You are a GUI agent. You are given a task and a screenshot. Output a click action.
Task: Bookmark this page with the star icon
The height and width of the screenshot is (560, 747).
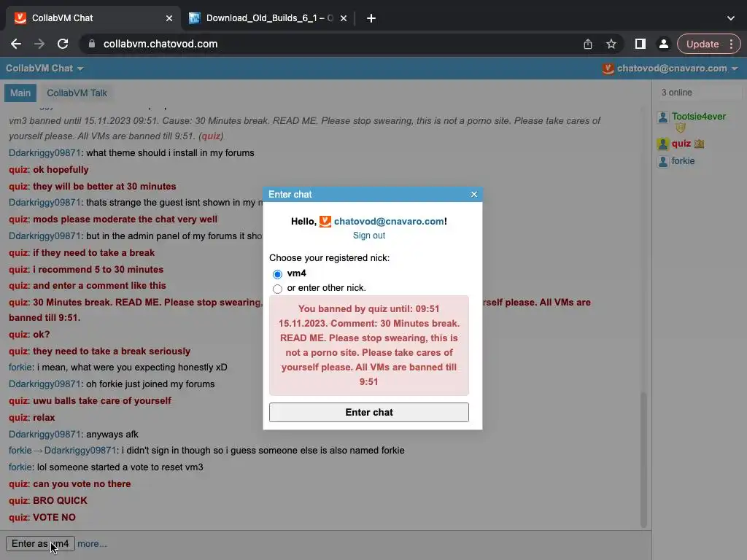(611, 44)
